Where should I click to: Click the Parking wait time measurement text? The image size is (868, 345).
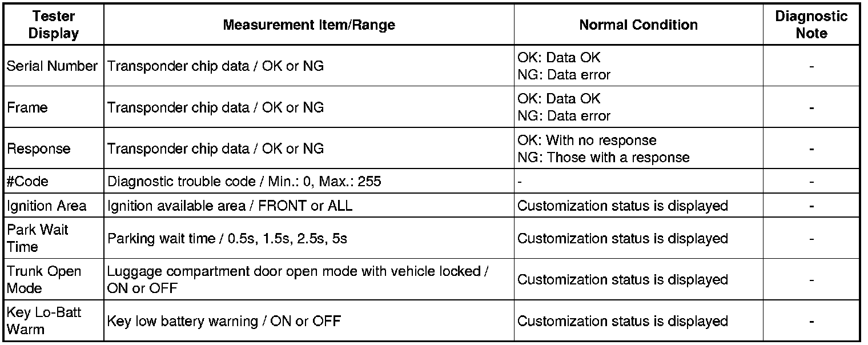click(227, 238)
